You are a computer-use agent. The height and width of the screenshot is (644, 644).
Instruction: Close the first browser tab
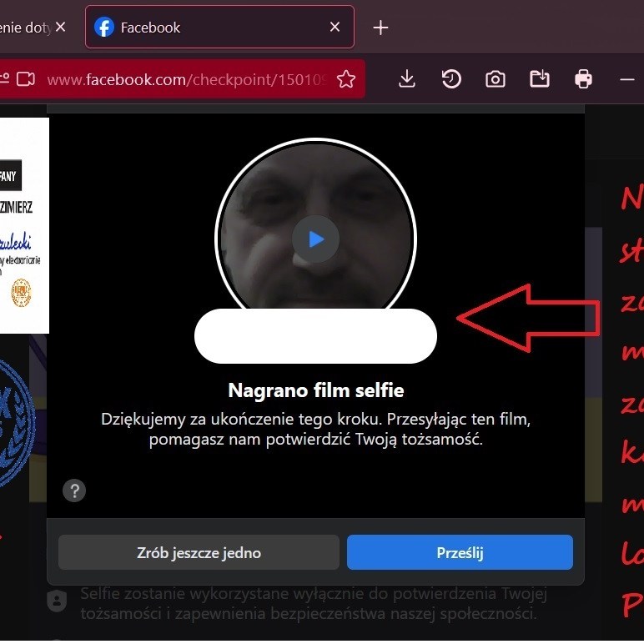point(60,28)
